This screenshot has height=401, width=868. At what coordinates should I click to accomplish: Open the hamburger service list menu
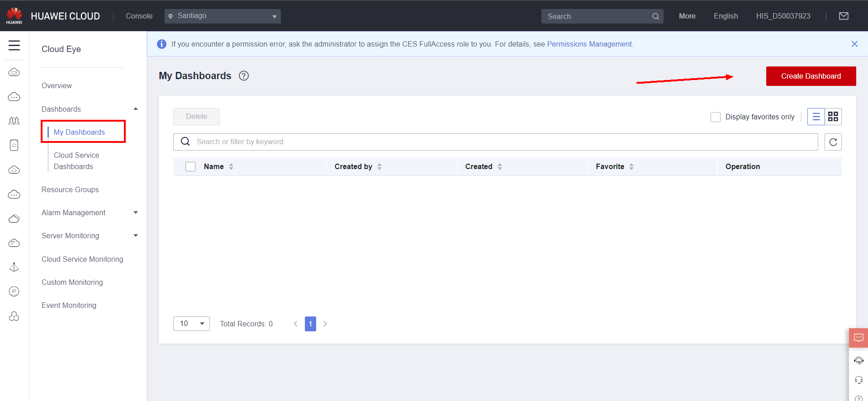14,45
